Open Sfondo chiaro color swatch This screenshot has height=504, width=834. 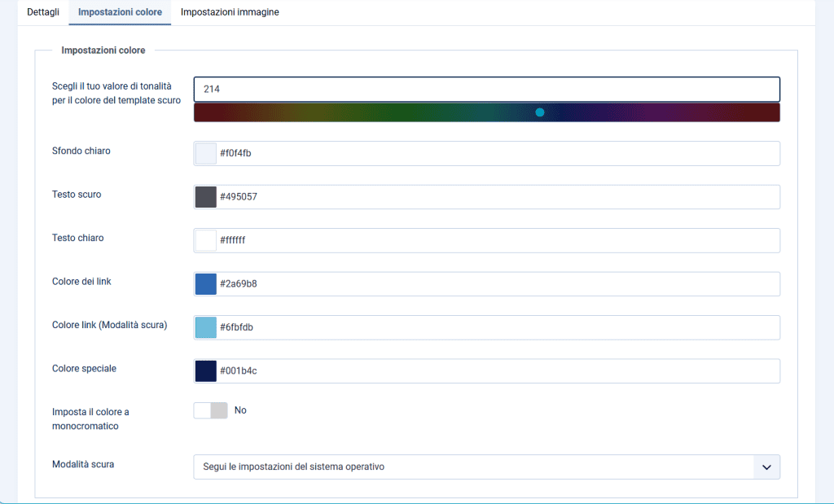[206, 153]
